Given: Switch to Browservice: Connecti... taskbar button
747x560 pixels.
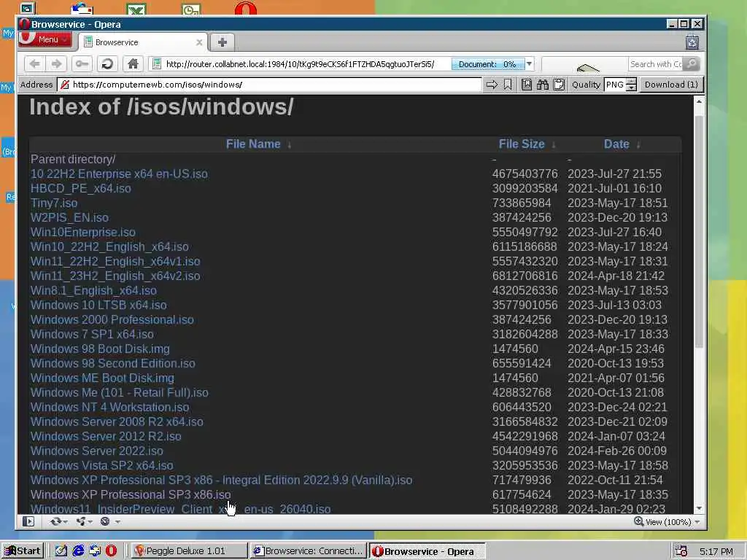Looking at the screenshot, I should coord(309,551).
